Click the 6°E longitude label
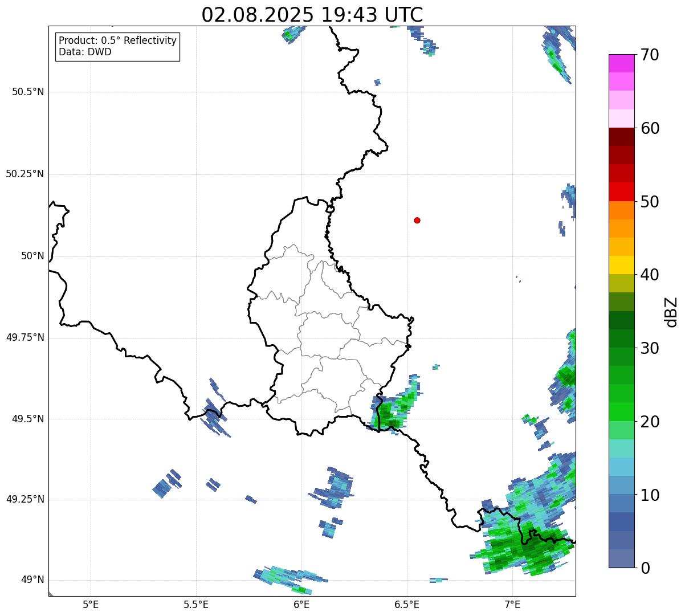This screenshot has width=685, height=616. (x=301, y=604)
